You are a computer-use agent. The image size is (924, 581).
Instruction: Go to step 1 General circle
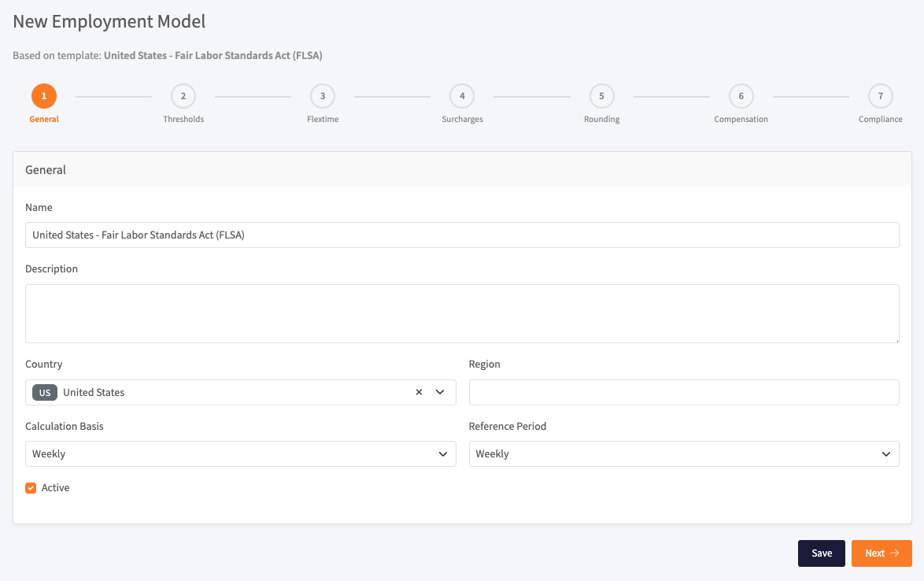click(44, 96)
